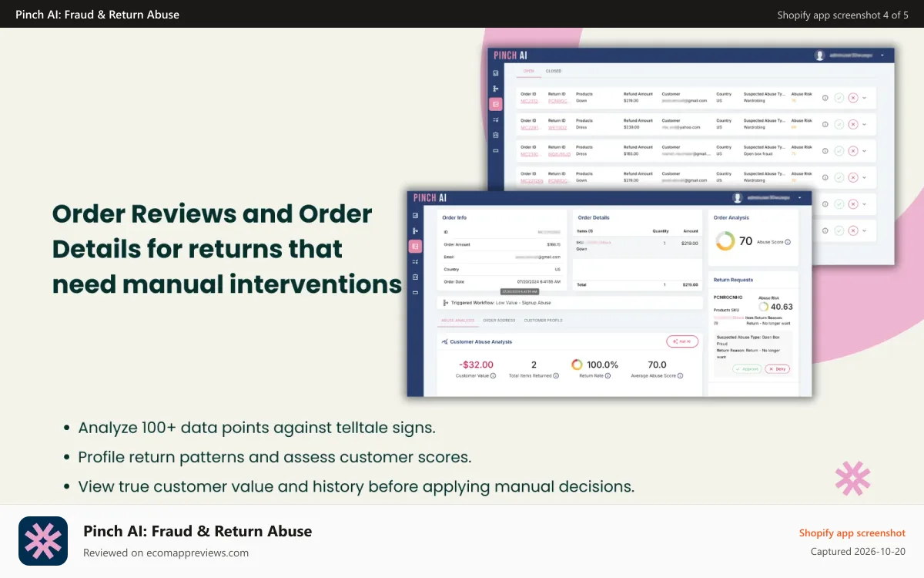Deny the $185.00 Open box fraud return

click(852, 150)
